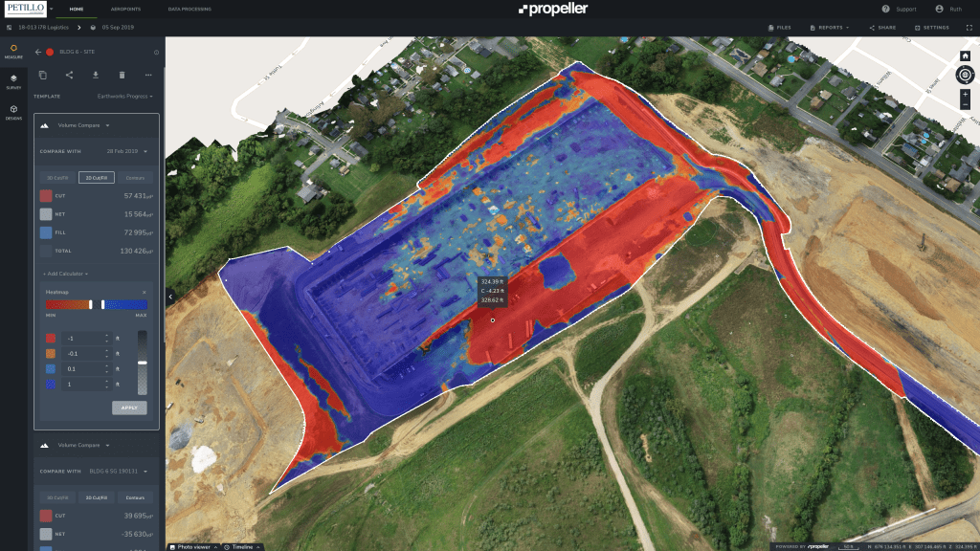This screenshot has height=551, width=980.
Task: Open the Reports dropdown menu
Action: (829, 28)
